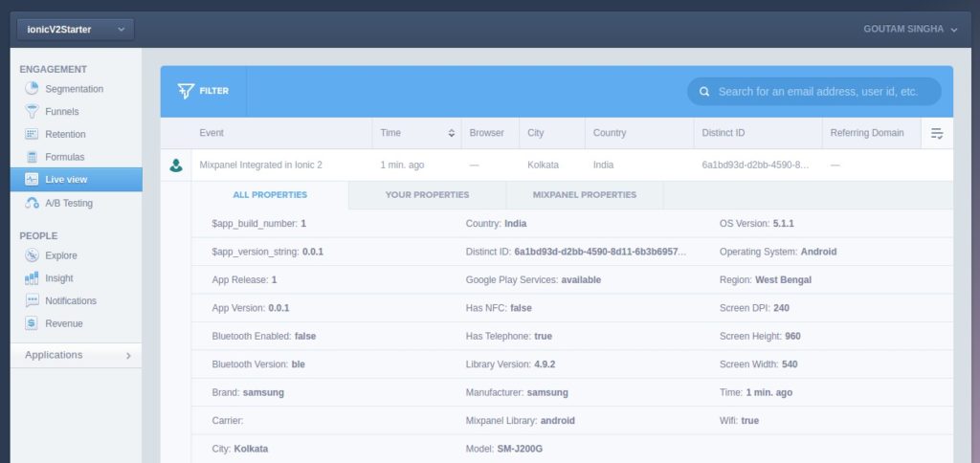Click the 'Mixpanel Integrated in Ionic 2' event

click(x=260, y=165)
